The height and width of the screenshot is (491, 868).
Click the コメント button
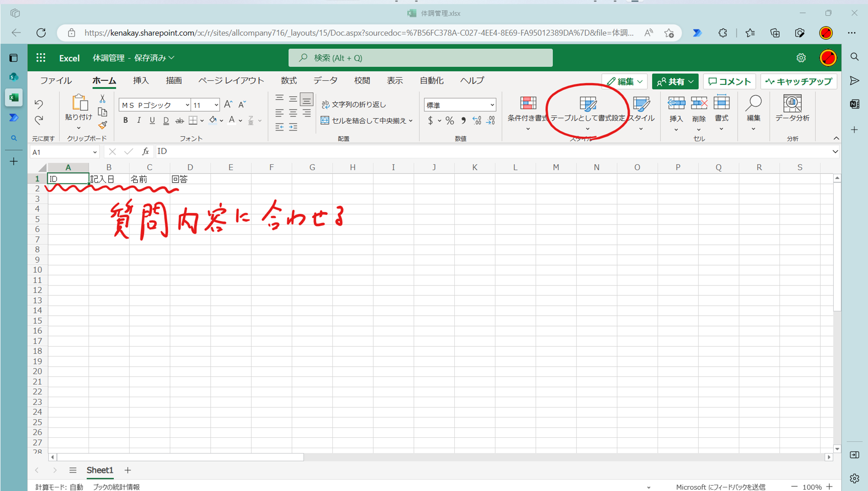(x=729, y=81)
